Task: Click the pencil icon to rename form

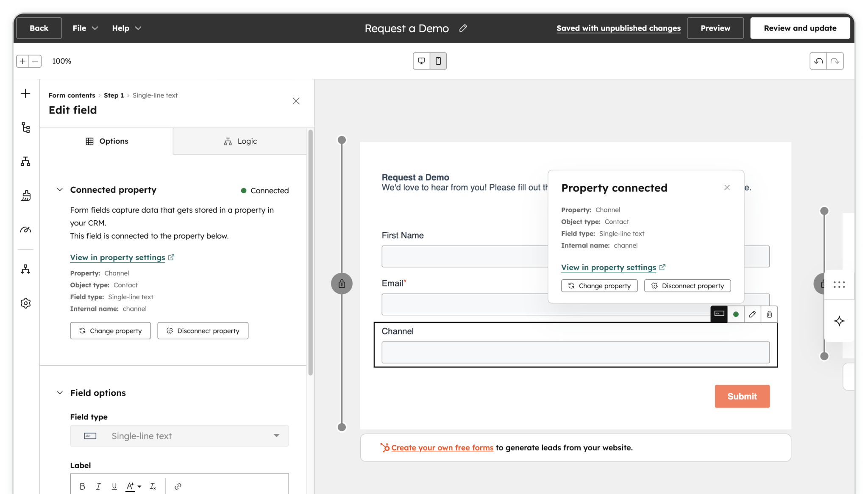Action: pos(463,28)
